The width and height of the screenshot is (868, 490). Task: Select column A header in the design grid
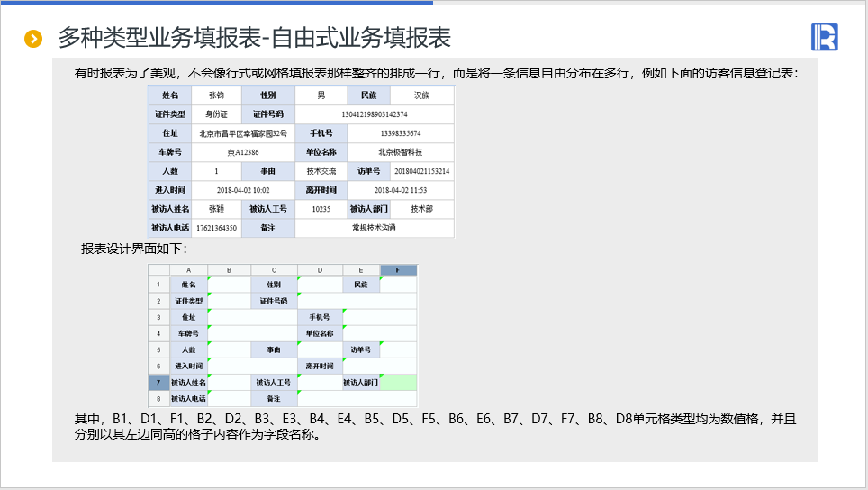189,270
